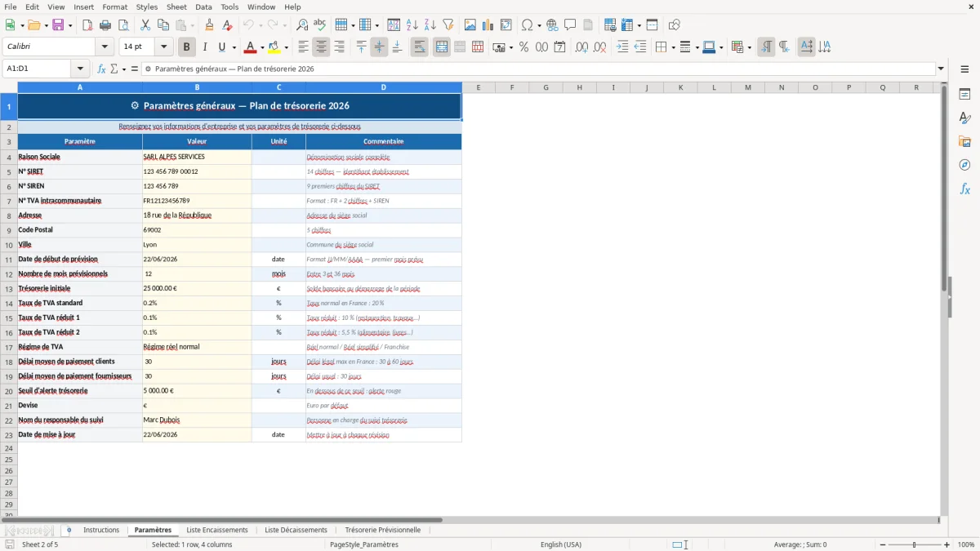Screen dimensions: 980x551
Task: Format cells as date
Action: click(x=559, y=47)
